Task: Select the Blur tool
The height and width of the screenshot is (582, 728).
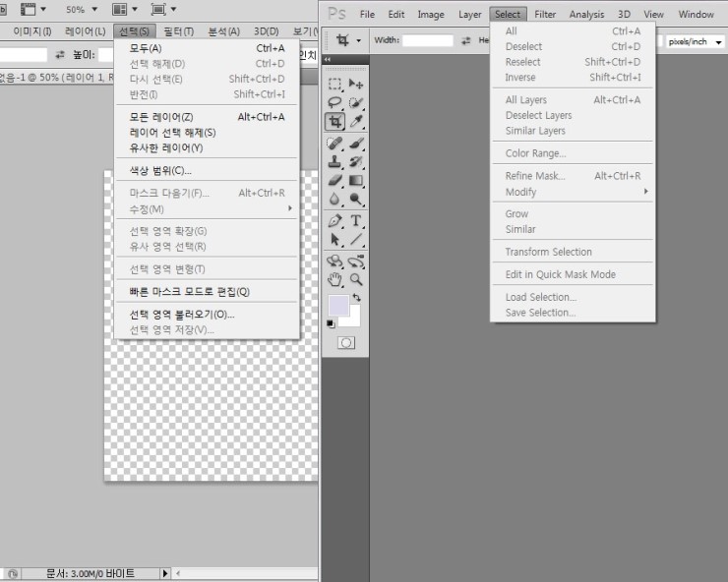Action: pos(334,200)
